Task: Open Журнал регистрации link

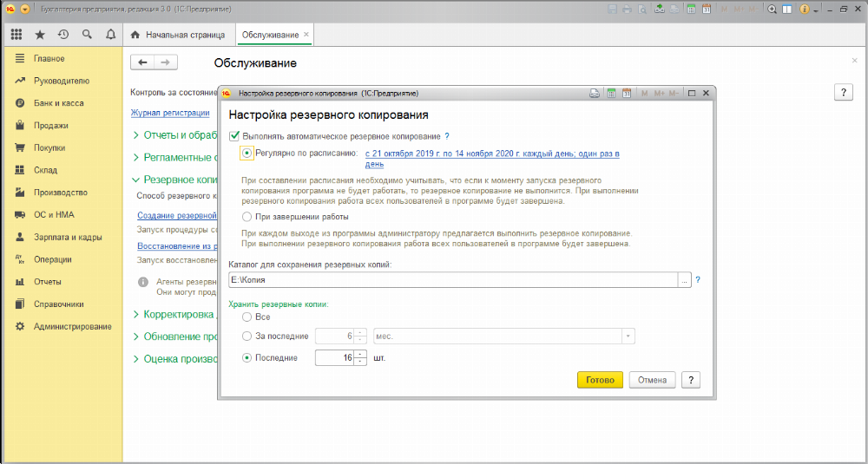Action: [x=170, y=113]
